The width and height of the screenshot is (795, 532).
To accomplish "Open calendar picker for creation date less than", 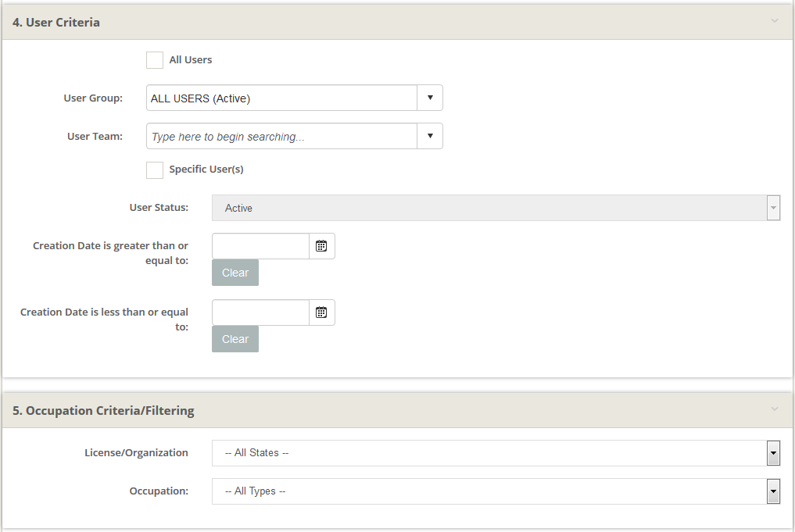I will 321,312.
